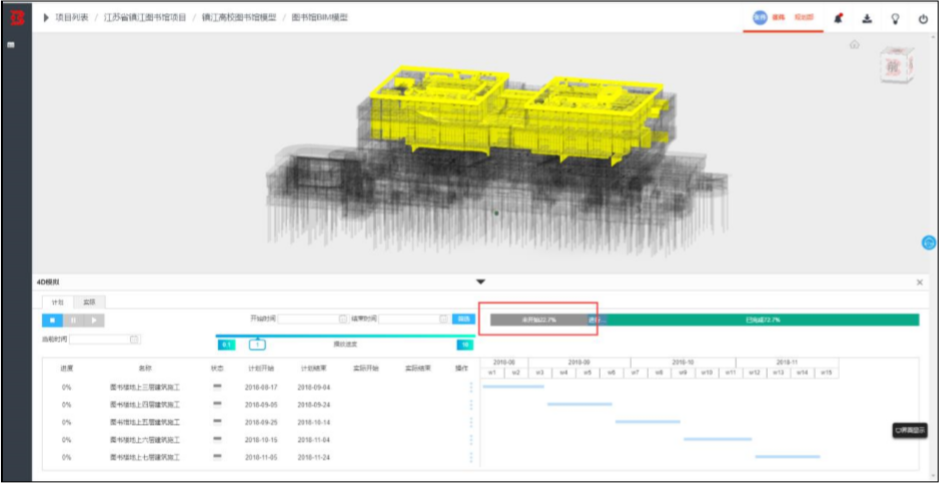Switch to the second (actual) schedule tab
The width and height of the screenshot is (939, 483).
pyautogui.click(x=89, y=302)
